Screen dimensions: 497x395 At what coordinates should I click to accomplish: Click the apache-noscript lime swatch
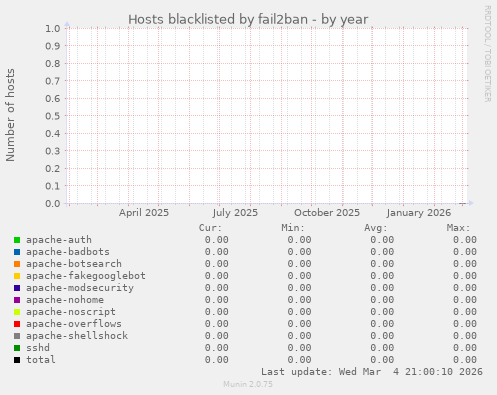(17, 312)
